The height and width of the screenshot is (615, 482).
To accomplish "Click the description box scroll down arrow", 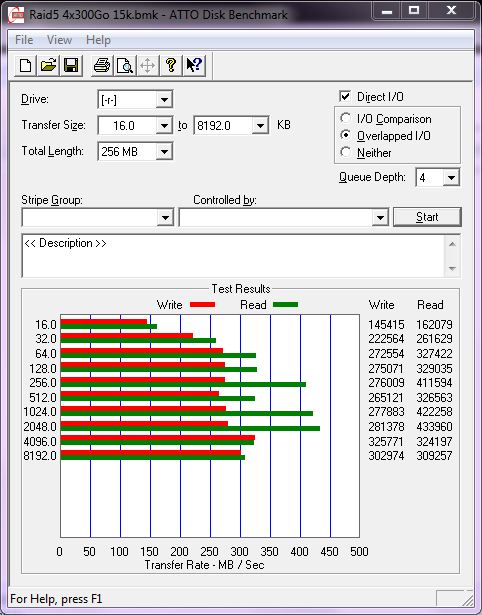I will pos(452,269).
